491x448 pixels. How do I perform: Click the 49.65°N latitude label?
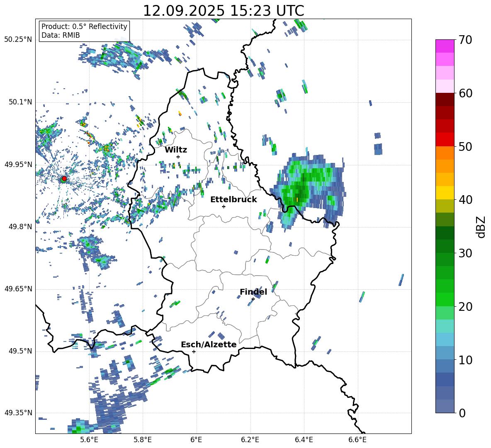point(18,289)
